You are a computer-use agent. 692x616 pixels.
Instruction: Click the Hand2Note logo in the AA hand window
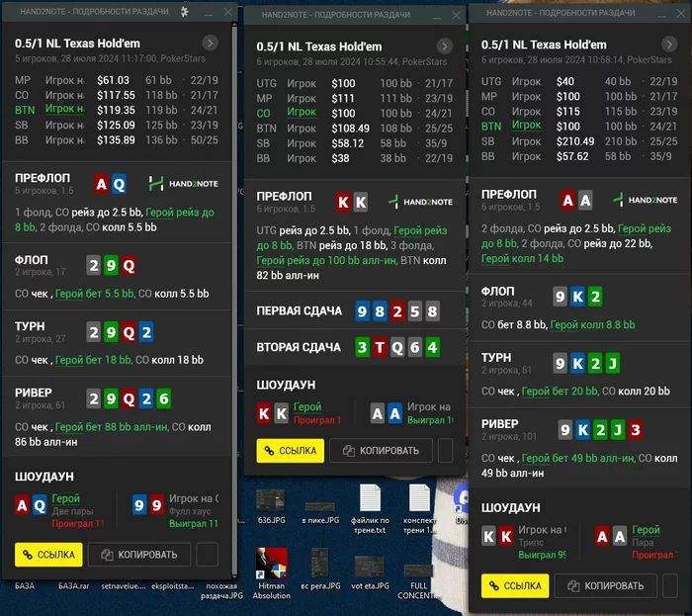(x=646, y=200)
